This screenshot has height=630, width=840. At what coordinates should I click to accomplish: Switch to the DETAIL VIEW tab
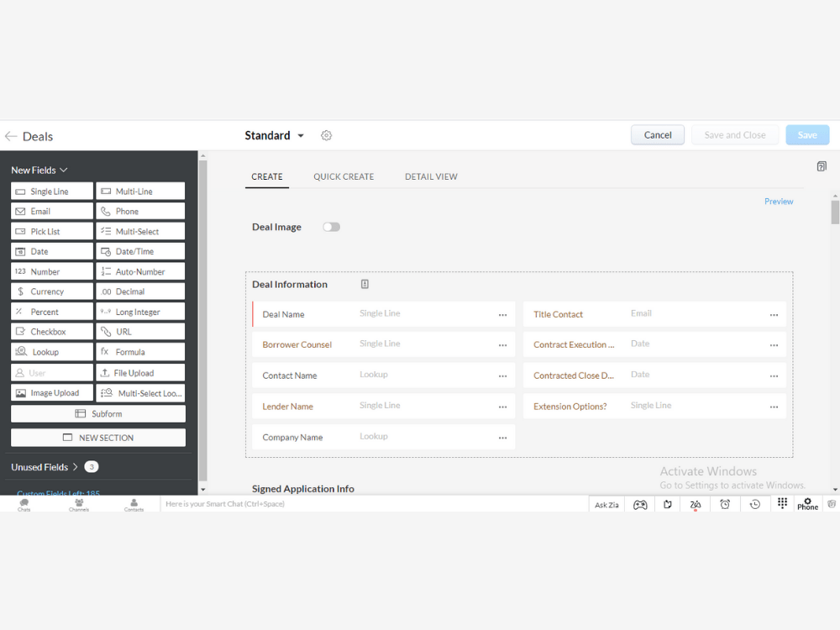[x=431, y=176]
